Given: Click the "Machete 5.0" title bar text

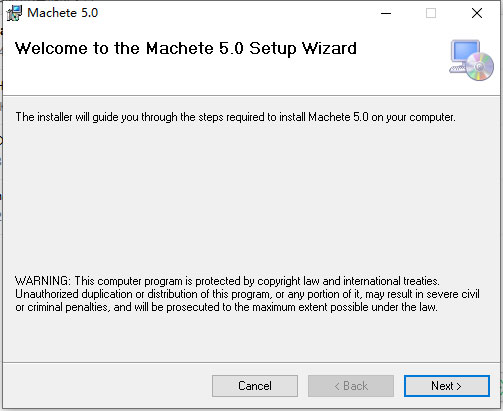Looking at the screenshot, I should pos(63,13).
